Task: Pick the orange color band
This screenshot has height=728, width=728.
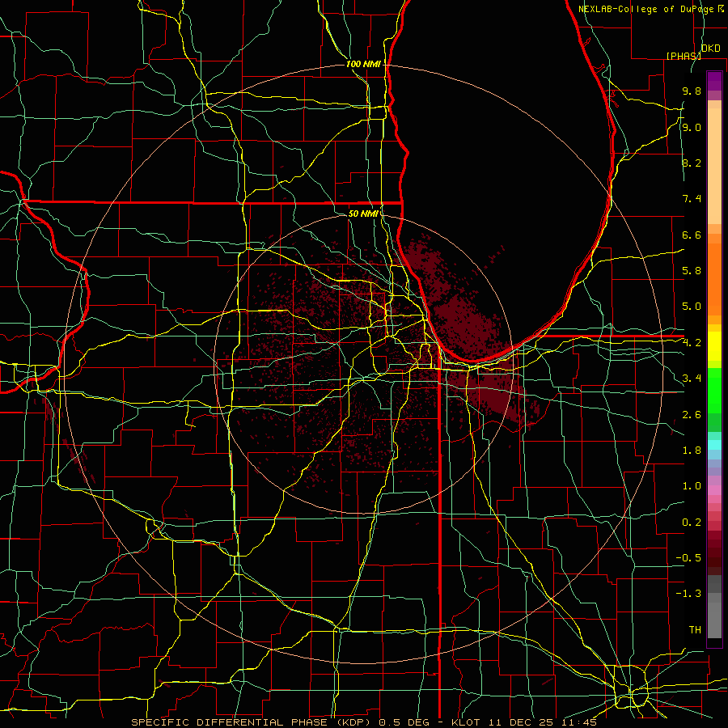Action: pyautogui.click(x=714, y=278)
